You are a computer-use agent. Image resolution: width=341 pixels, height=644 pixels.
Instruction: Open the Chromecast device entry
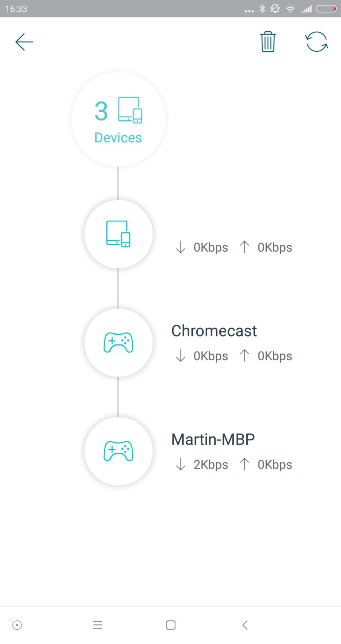click(x=214, y=331)
